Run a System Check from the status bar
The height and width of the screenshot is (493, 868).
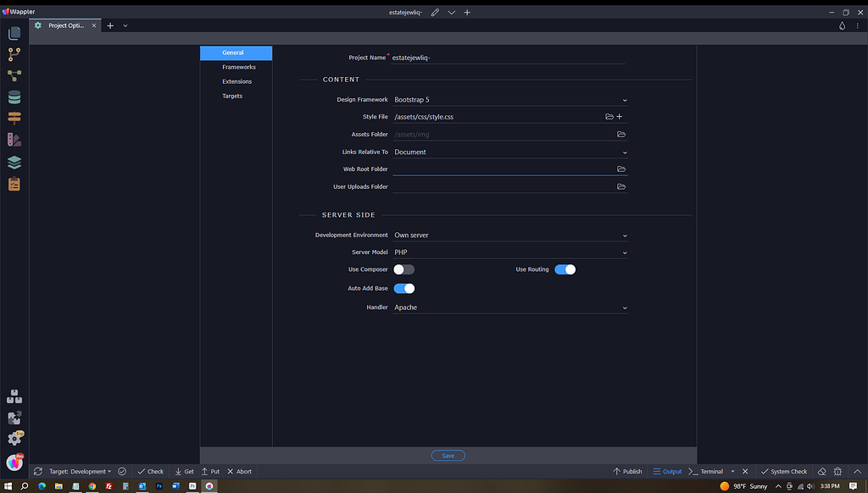pos(783,471)
